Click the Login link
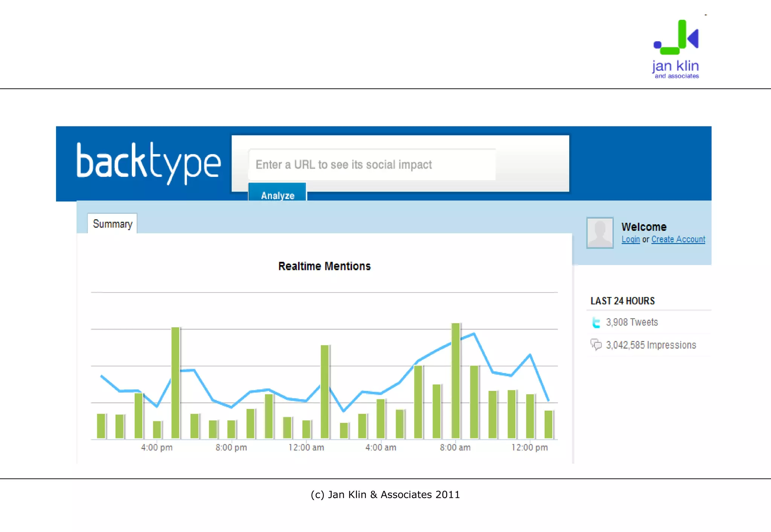Viewport: 771px width, 532px height. (631, 239)
